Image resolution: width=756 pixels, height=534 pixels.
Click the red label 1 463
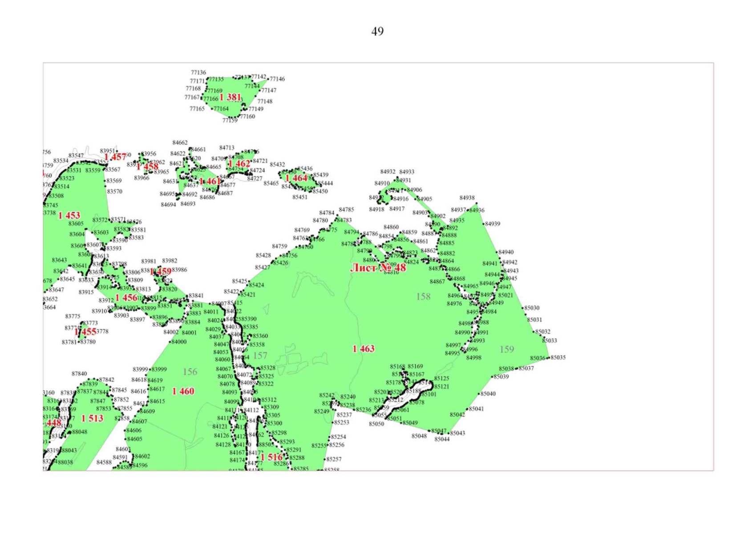[x=364, y=349]
